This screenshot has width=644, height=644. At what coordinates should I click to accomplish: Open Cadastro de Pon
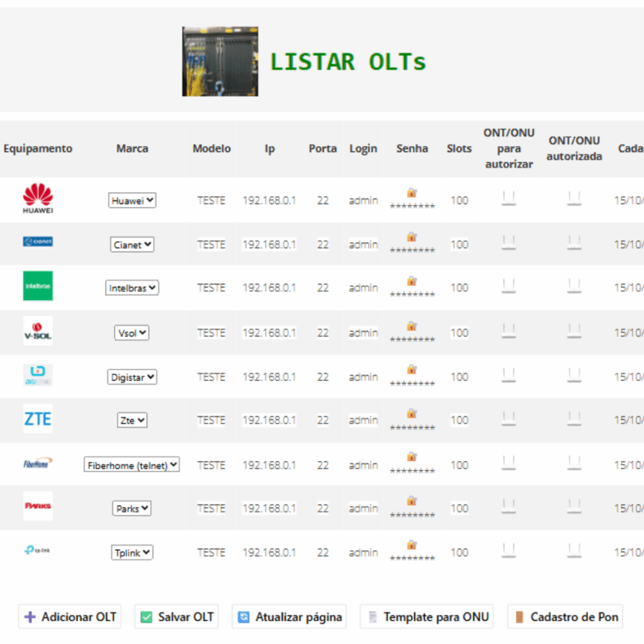coord(565,617)
